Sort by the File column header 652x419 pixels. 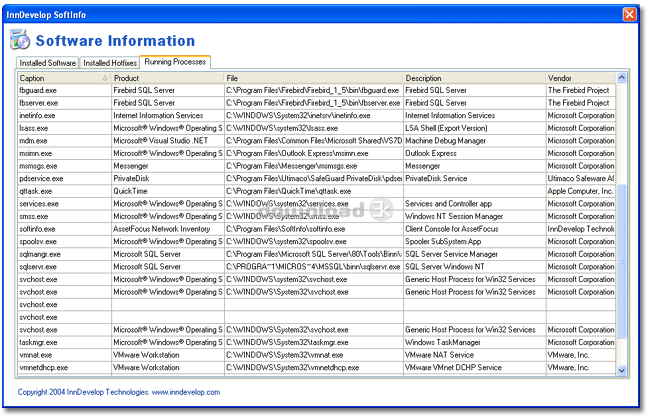314,78
